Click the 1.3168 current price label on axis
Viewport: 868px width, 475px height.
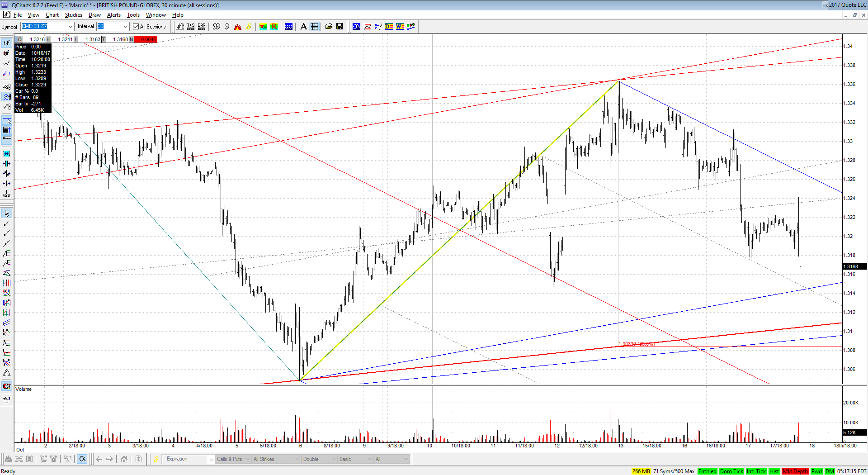(x=854, y=266)
